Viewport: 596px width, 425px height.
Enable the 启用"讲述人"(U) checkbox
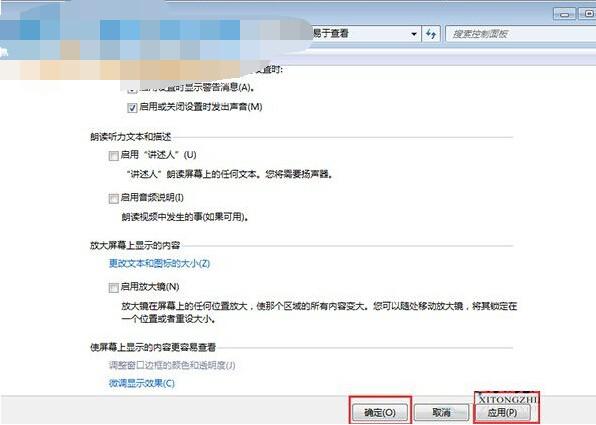point(113,156)
